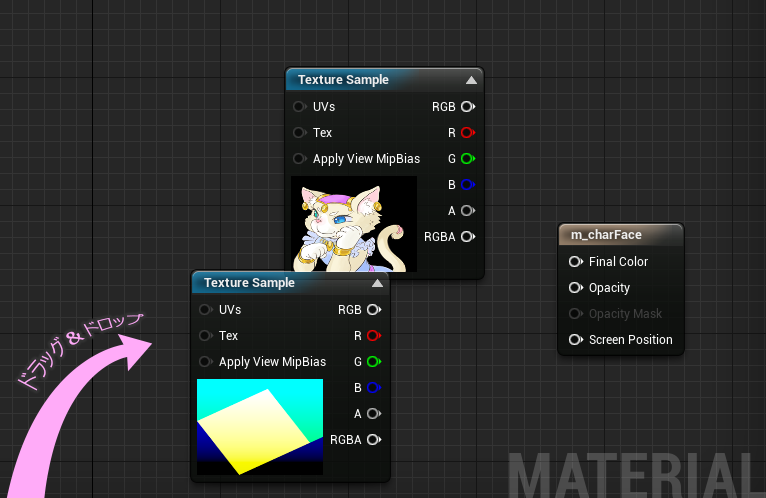Click Tex input pin of gradient Texture Sample
Screen dimensions: 766x498
pos(206,336)
